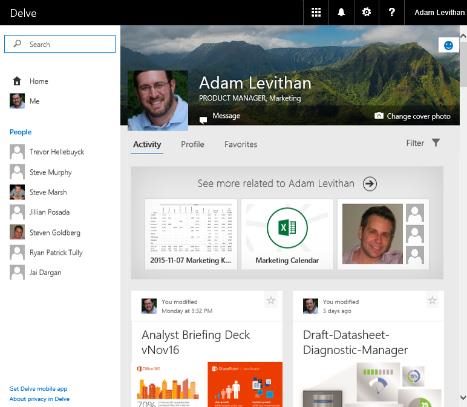
Task: Open Analyst Briefing Deck vNov16 title
Action: tap(196, 342)
